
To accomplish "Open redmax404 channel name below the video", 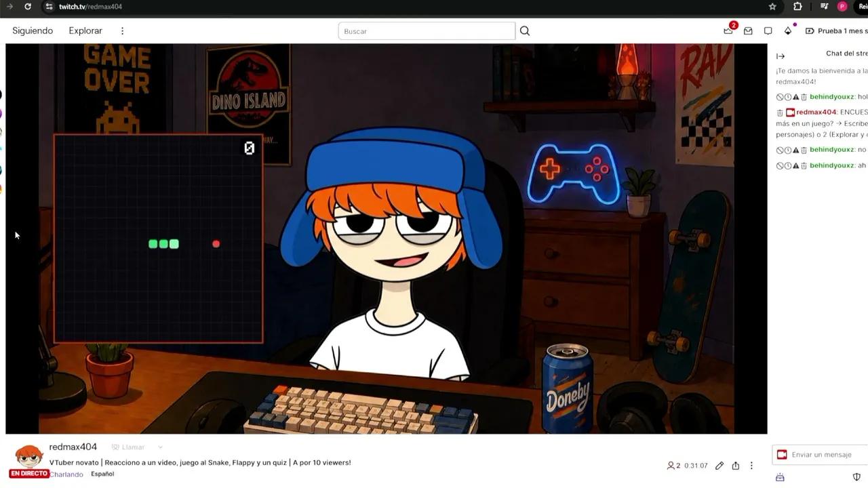I will (x=73, y=447).
